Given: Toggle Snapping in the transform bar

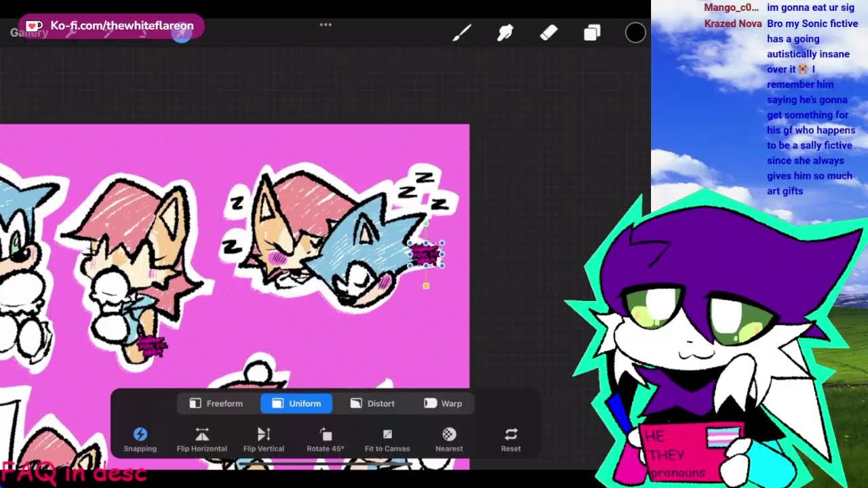Looking at the screenshot, I should pyautogui.click(x=140, y=439).
